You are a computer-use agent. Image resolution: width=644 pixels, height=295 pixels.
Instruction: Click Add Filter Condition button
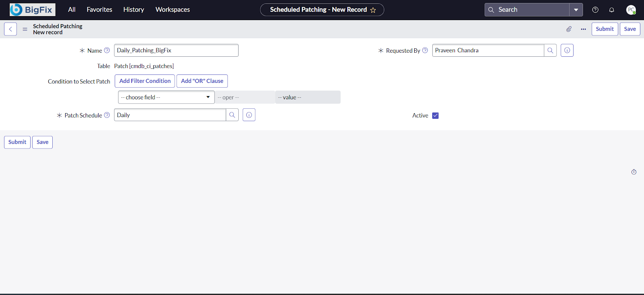click(x=145, y=81)
